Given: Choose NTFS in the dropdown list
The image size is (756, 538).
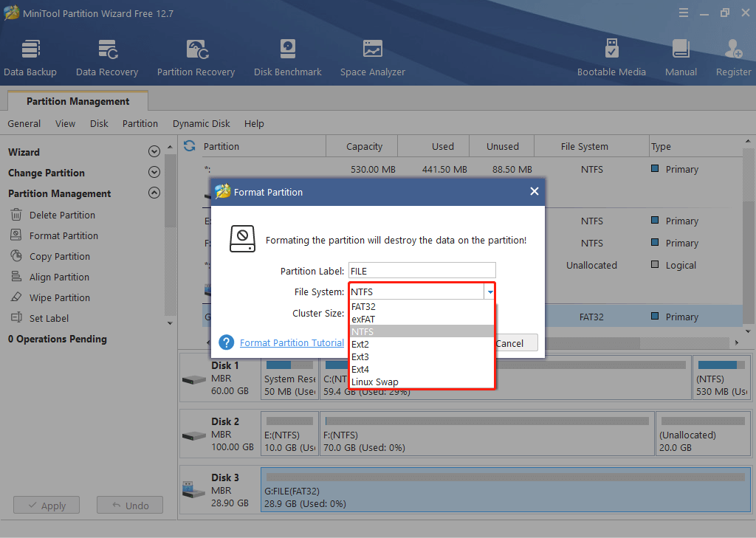Looking at the screenshot, I should pyautogui.click(x=421, y=331).
